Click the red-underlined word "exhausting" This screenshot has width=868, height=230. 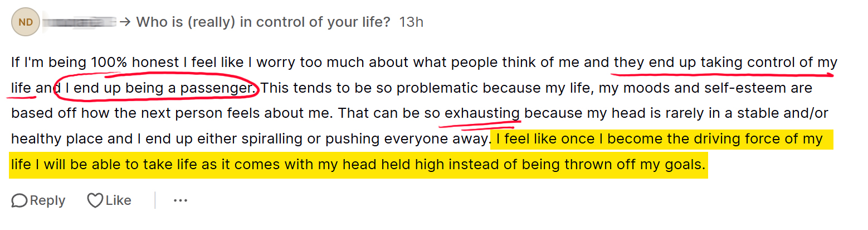(482, 114)
